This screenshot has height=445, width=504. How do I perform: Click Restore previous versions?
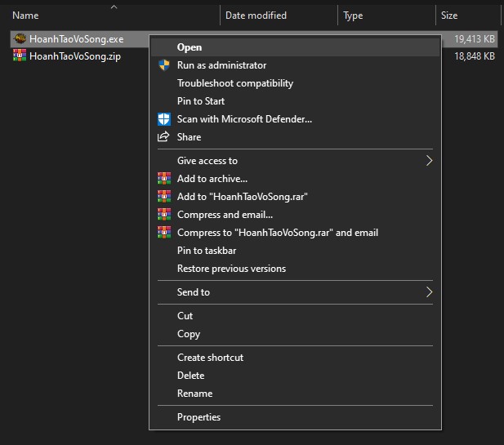pyautogui.click(x=231, y=269)
